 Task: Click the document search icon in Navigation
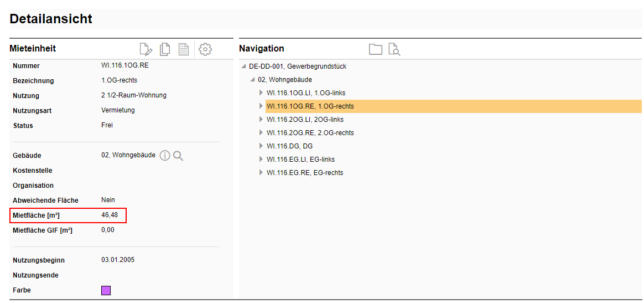394,49
